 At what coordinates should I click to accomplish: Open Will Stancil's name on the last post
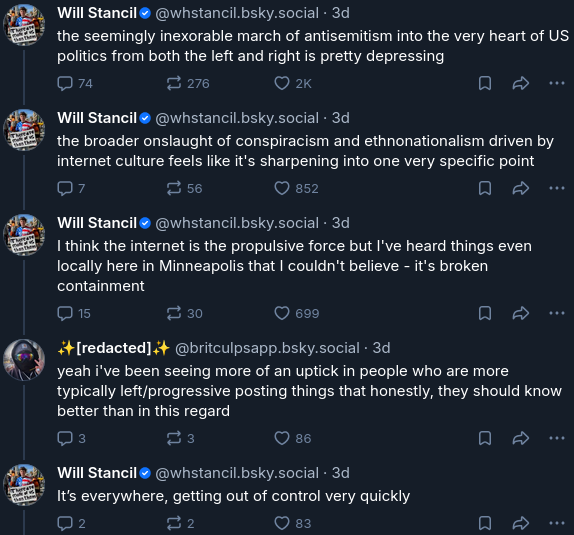coord(97,473)
